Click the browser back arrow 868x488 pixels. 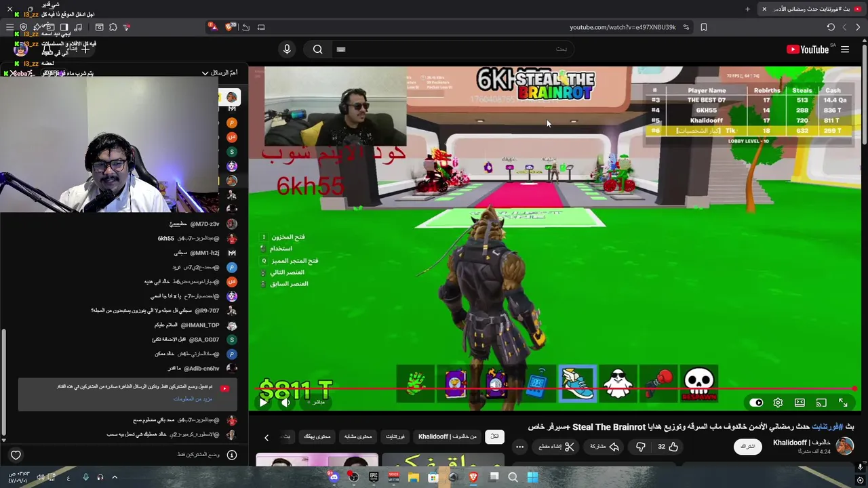click(x=858, y=27)
